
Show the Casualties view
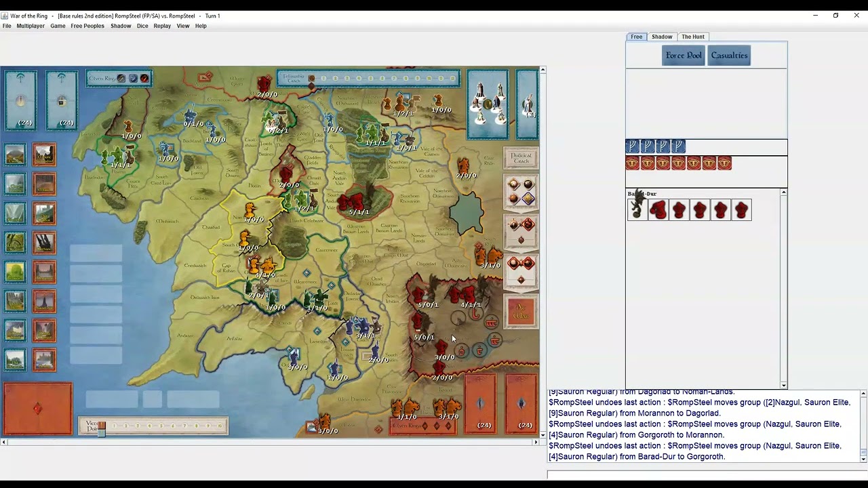[x=729, y=56]
